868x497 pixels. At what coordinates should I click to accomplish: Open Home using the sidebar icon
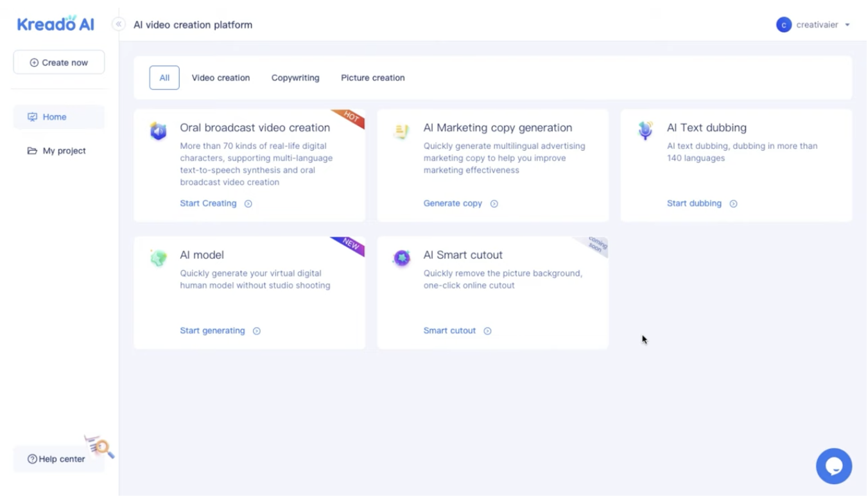32,117
